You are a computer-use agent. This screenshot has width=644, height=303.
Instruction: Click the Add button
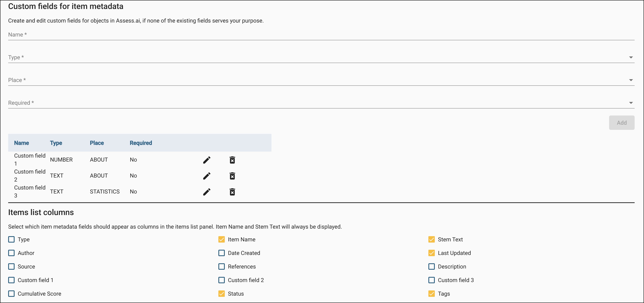621,123
